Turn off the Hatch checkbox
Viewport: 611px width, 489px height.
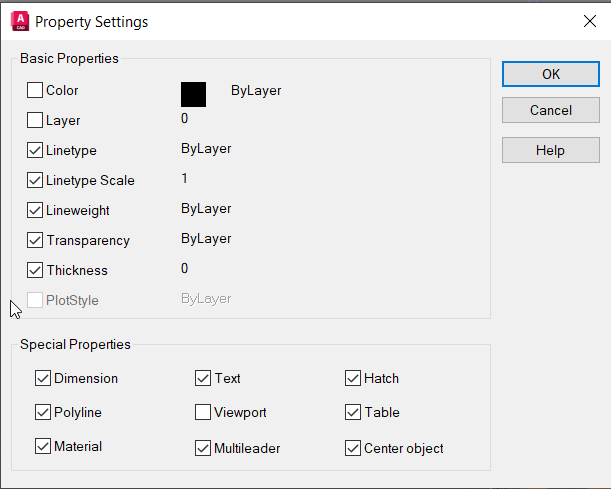pos(353,379)
